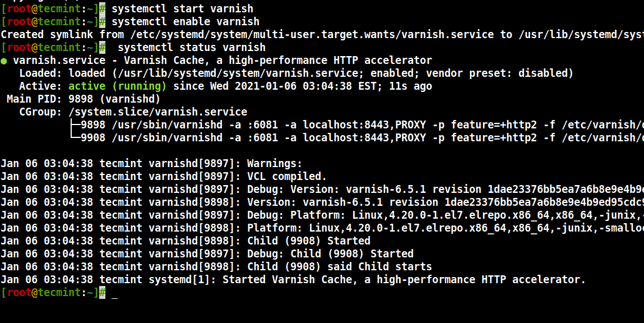Click the 'varnish.service - Varnish Cache' title line

coord(222,61)
